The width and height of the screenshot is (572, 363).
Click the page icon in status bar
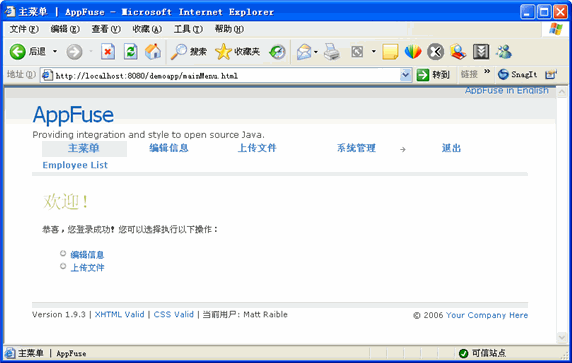pyautogui.click(x=10, y=353)
